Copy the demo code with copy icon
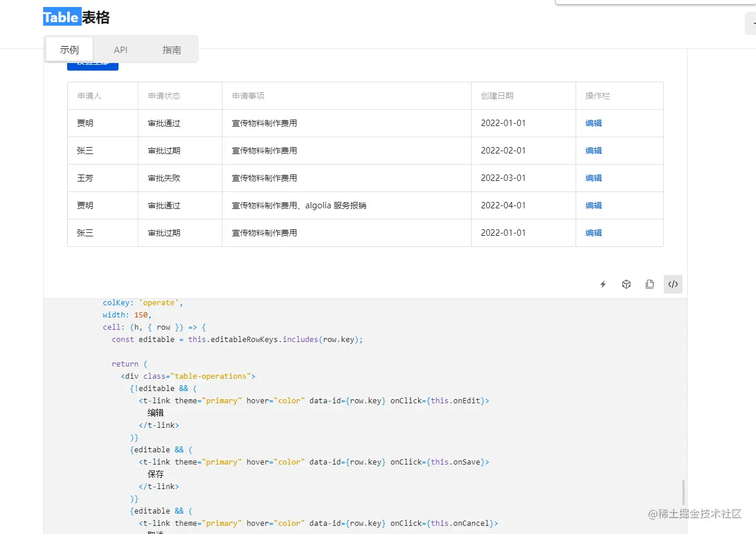 tap(650, 284)
